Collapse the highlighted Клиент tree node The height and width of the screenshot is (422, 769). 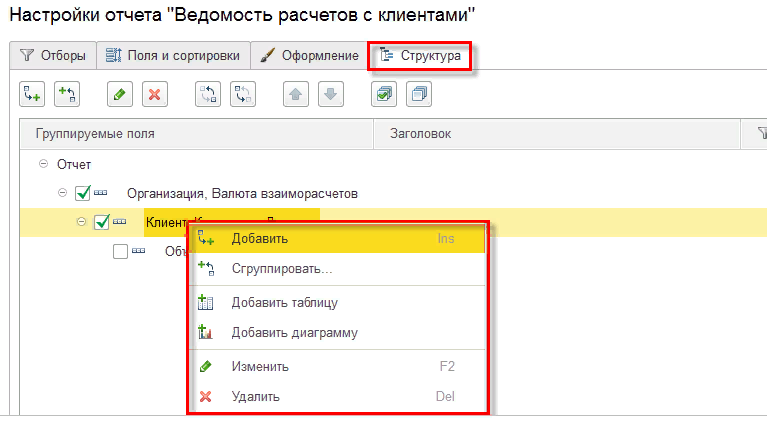(81, 222)
